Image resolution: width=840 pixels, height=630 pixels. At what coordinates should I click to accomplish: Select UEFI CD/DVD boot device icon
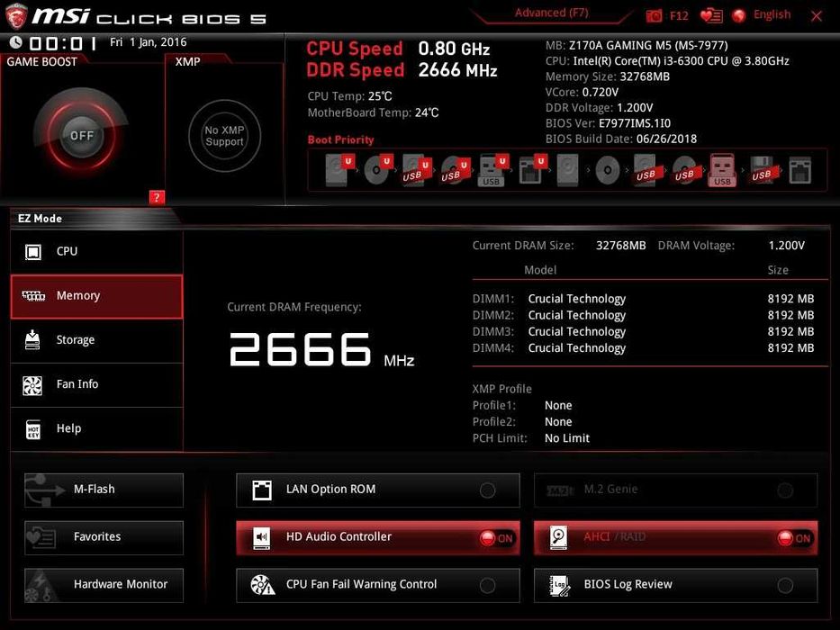coord(379,170)
